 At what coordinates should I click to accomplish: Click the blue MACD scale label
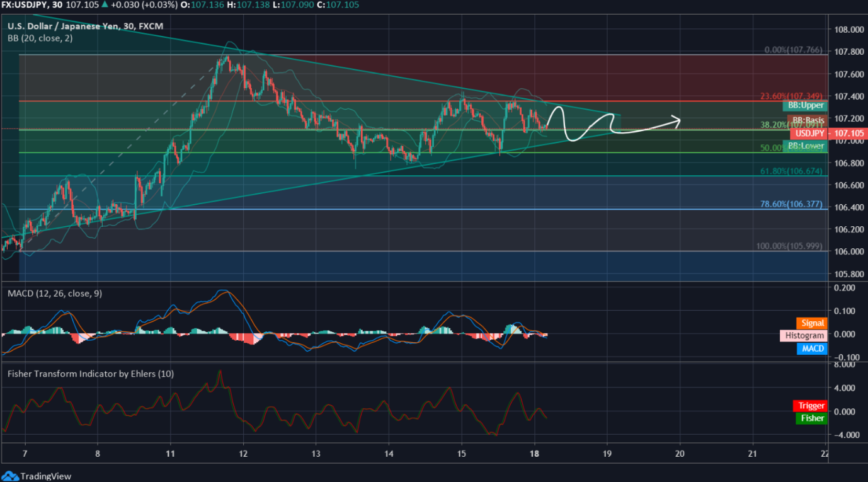811,348
